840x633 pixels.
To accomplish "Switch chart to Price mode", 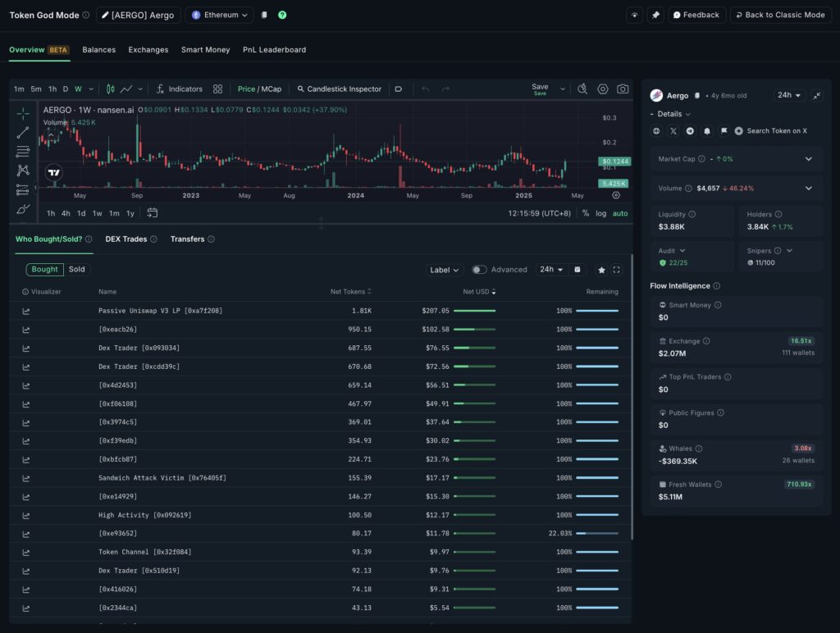I will [x=246, y=89].
